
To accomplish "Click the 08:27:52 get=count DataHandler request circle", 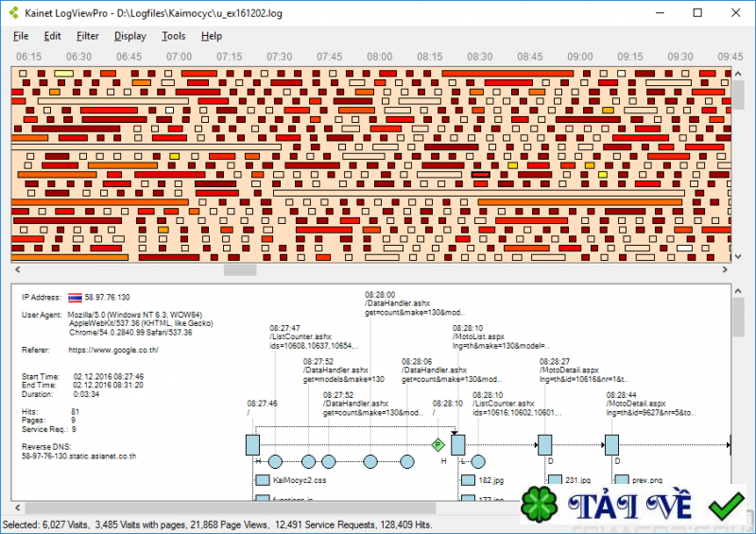I will pyautogui.click(x=328, y=461).
